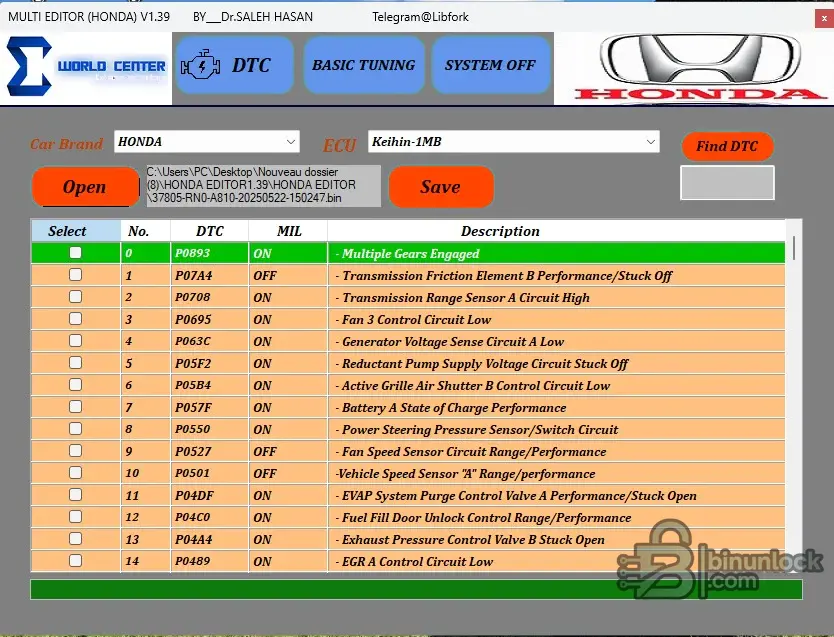The image size is (834, 637).
Task: Click the World Center logo
Action: pyautogui.click(x=87, y=66)
